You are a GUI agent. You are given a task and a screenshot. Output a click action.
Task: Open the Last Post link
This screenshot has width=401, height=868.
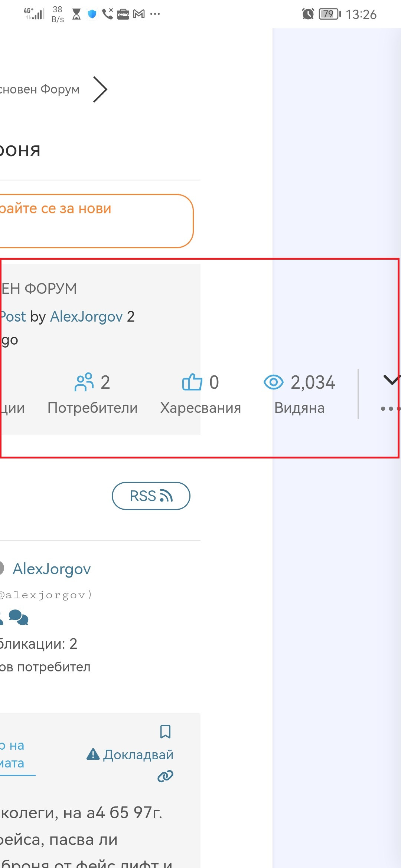13,316
